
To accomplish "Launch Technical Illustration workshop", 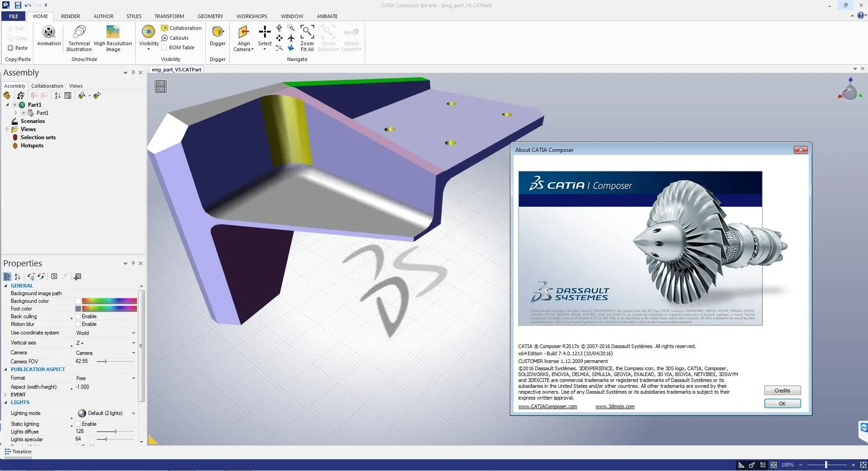I will [79, 38].
